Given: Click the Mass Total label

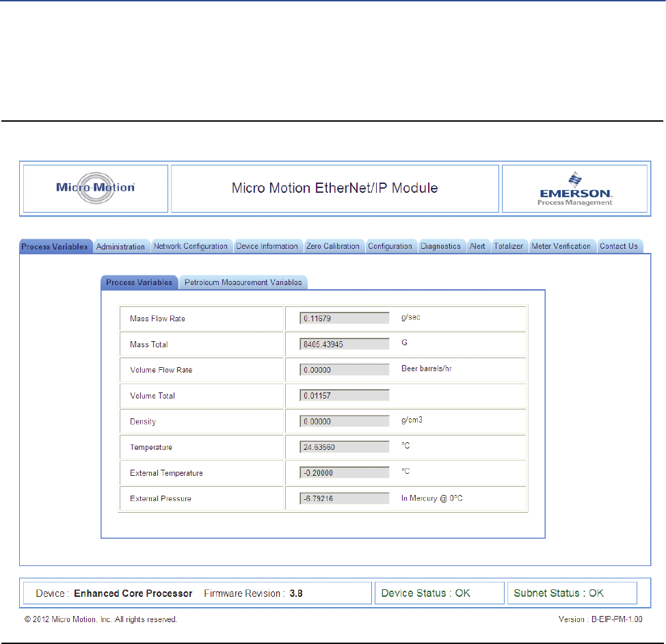Looking at the screenshot, I should coord(149,345).
